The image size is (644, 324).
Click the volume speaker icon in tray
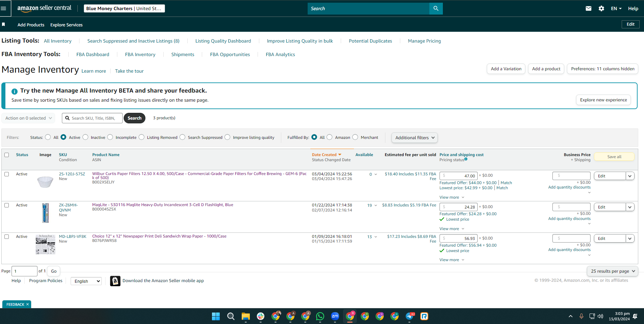(x=600, y=316)
